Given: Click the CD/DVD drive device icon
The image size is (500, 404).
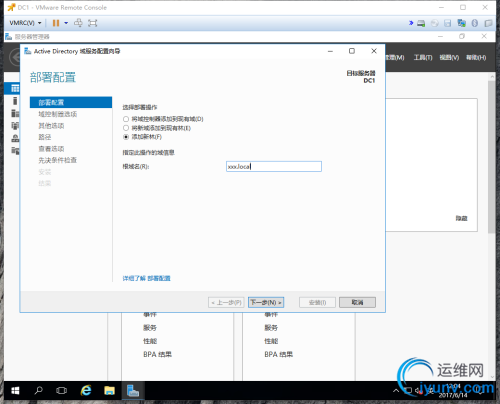Looking at the screenshot, I should (x=434, y=23).
